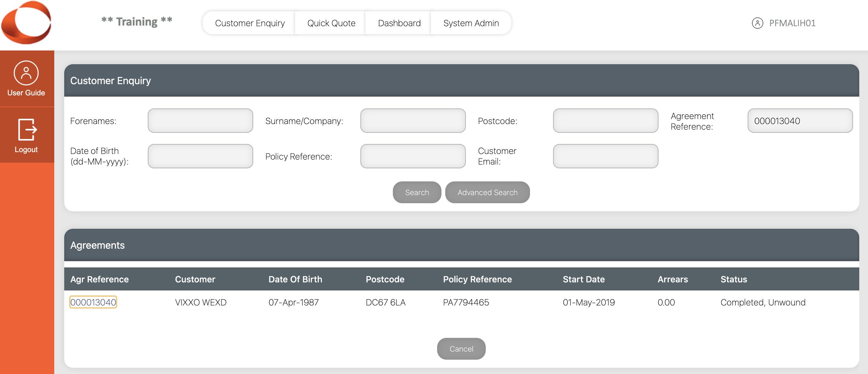Click the Date of Birth input field
Image resolution: width=868 pixels, height=374 pixels.
click(201, 156)
